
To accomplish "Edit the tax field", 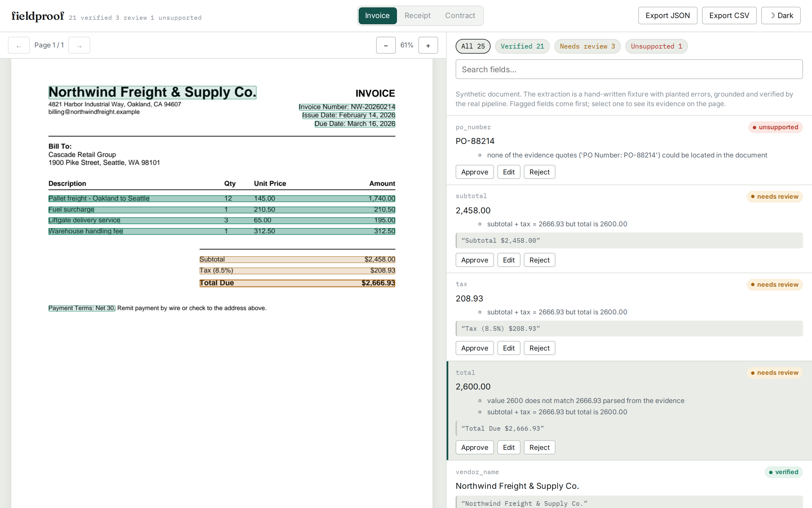I will pyautogui.click(x=509, y=348).
